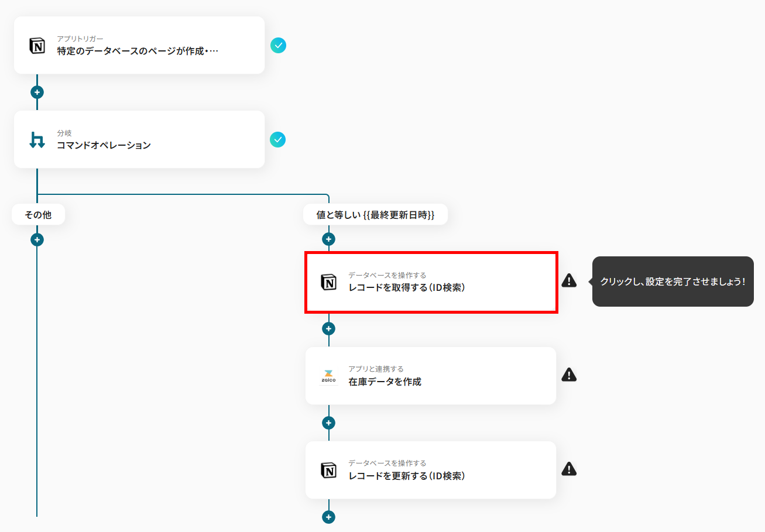Viewport: 765px width, 532px height.
Task: Click the warning icon next to 在庫データを作成
Action: (569, 375)
